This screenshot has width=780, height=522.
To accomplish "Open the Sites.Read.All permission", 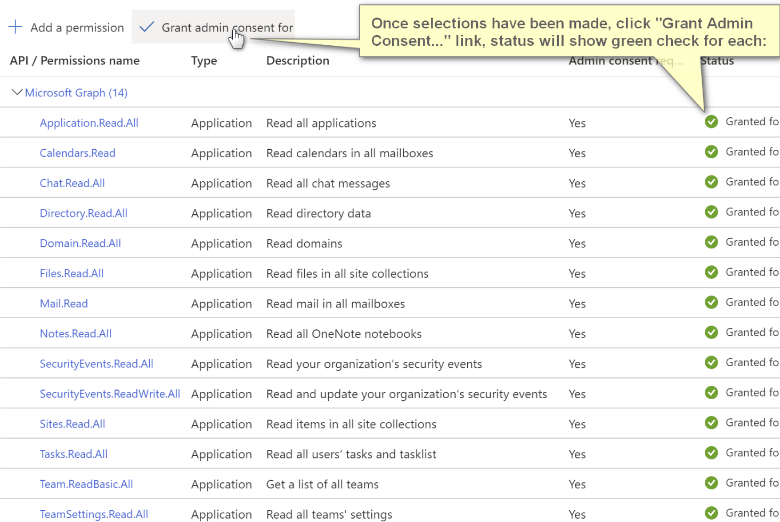I will (x=73, y=424).
